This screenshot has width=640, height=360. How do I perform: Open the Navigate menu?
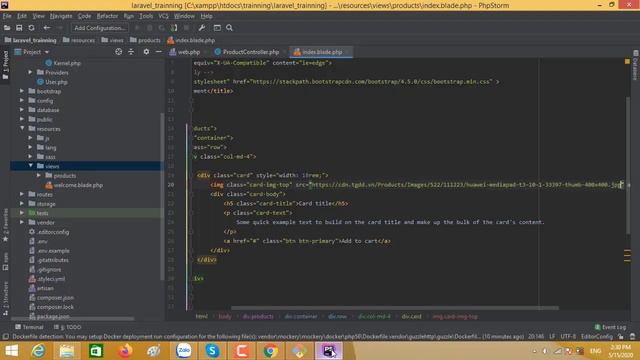point(61,16)
